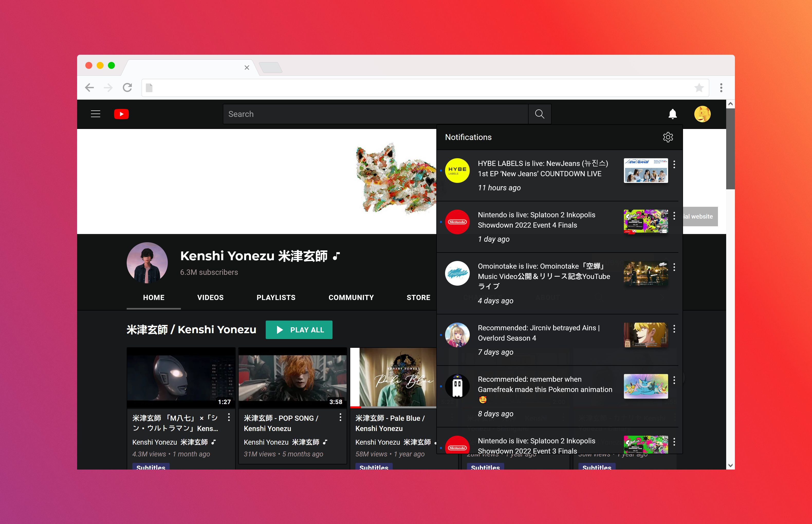Screen dimensions: 812x524
Task: Open options for Omoinotake notification
Action: 674,267
